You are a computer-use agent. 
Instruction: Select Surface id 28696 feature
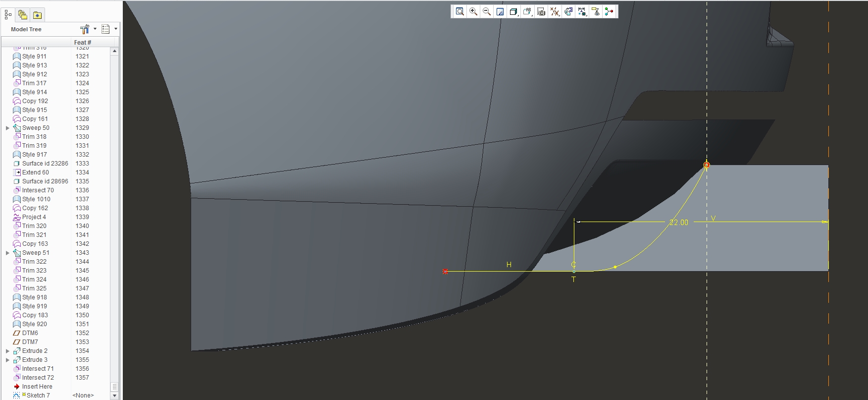[x=45, y=181]
